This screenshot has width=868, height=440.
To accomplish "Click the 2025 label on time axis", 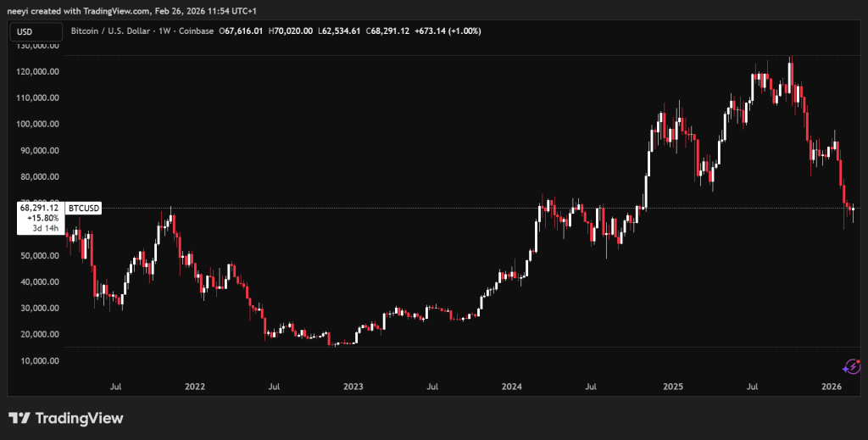I will tap(672, 387).
